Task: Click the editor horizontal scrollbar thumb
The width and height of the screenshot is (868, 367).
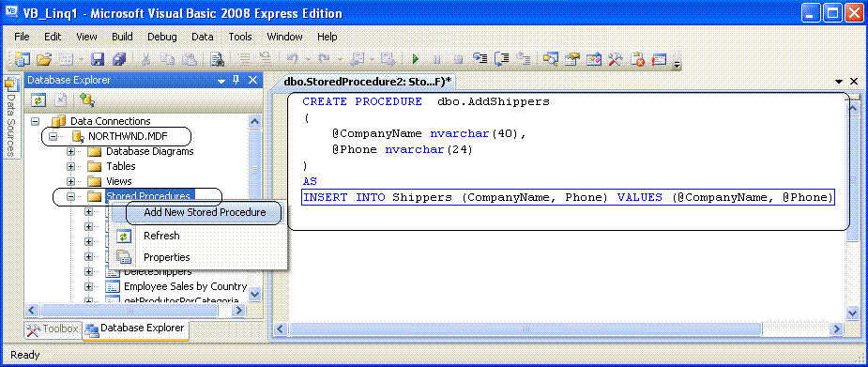Action: click(x=525, y=329)
